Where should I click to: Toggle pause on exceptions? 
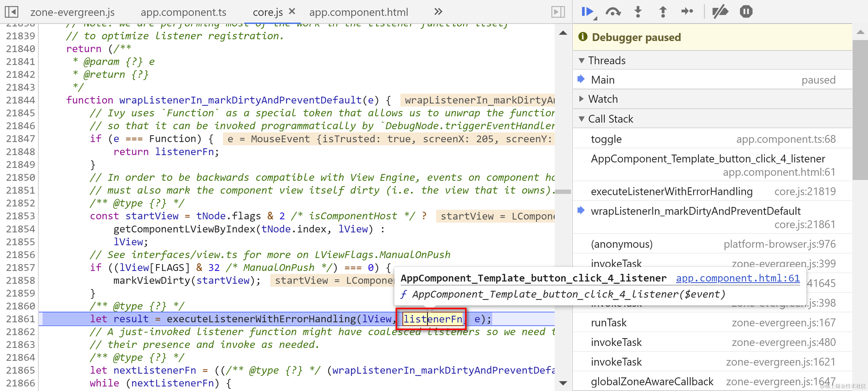coord(746,12)
